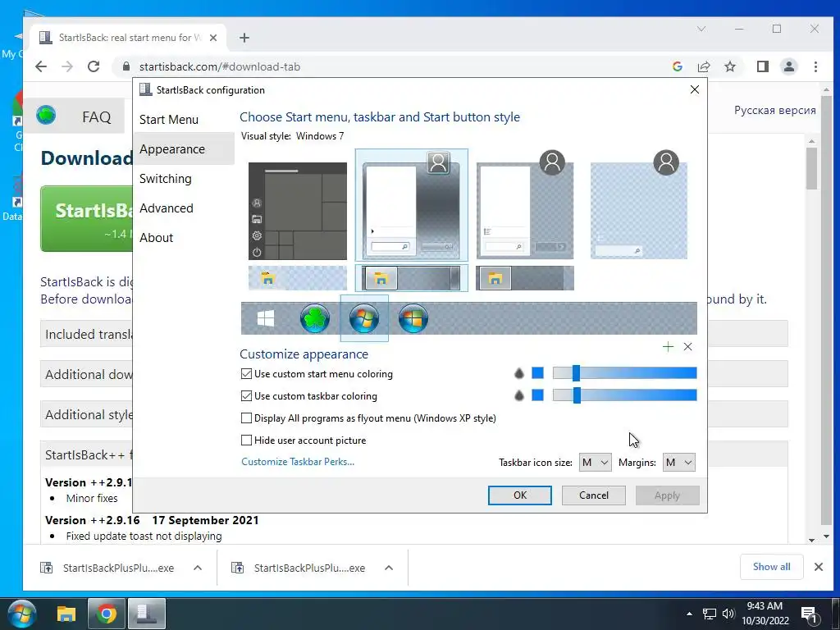Click taskbar opacity slider track

[x=624, y=395]
